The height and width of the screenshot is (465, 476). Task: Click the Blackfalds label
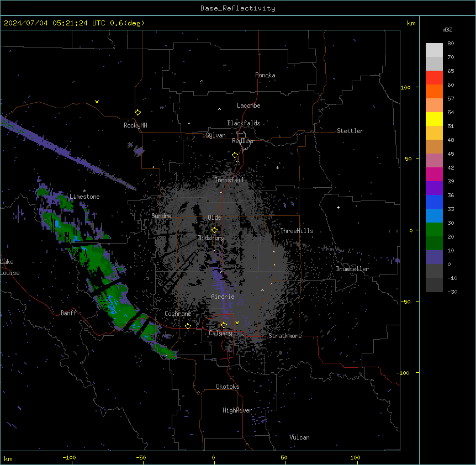point(244,123)
